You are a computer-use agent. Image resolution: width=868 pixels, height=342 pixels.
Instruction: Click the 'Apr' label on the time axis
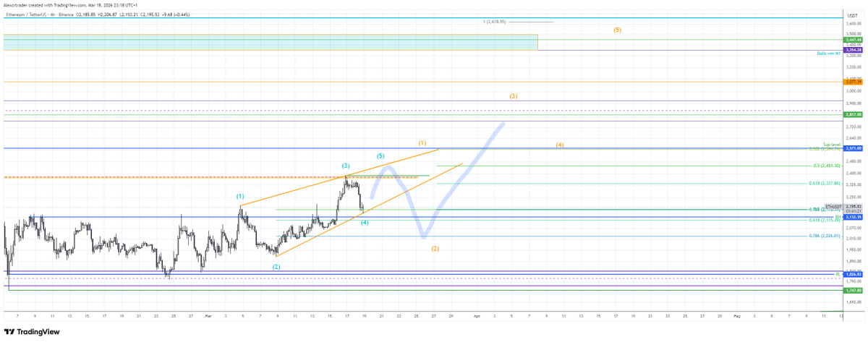pyautogui.click(x=477, y=316)
